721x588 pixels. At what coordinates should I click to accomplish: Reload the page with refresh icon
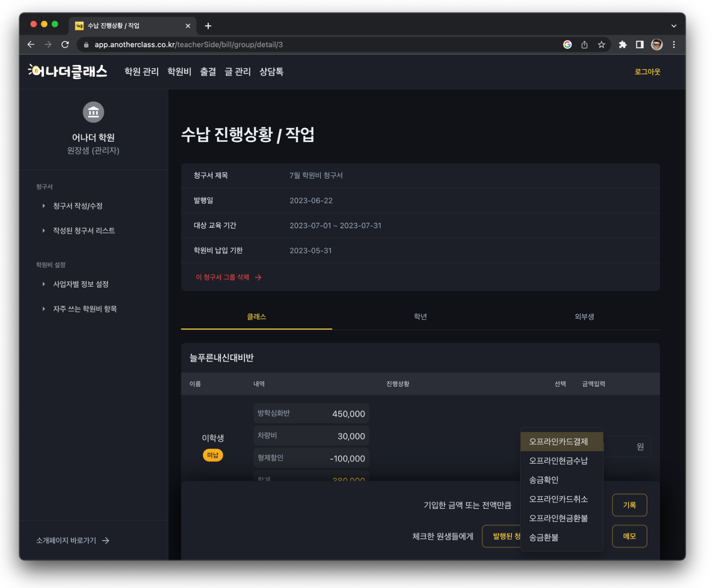pos(65,44)
